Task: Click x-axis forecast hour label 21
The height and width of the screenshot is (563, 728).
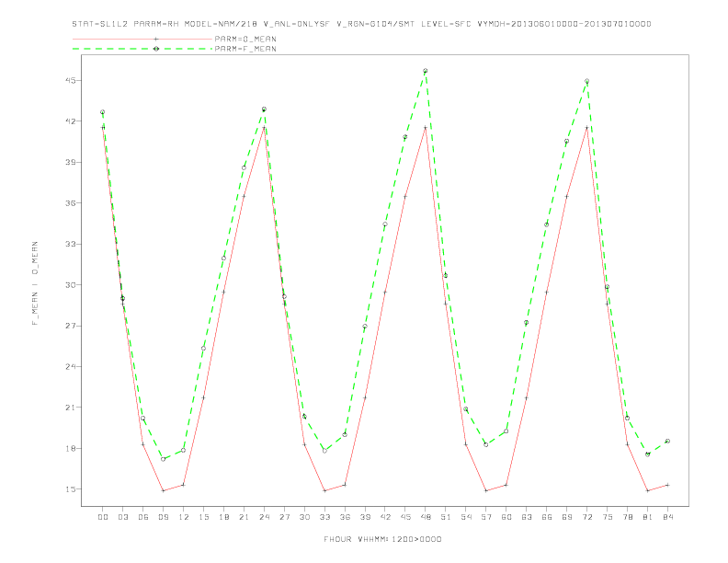Action: tap(244, 517)
